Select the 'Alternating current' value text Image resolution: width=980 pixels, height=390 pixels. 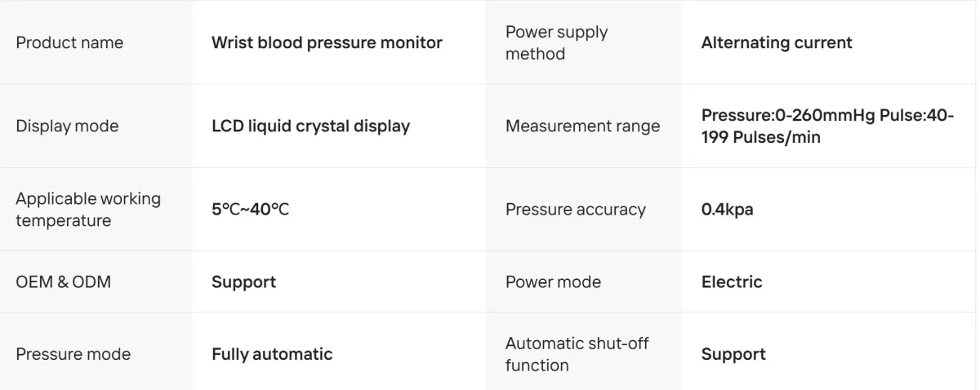point(777,42)
